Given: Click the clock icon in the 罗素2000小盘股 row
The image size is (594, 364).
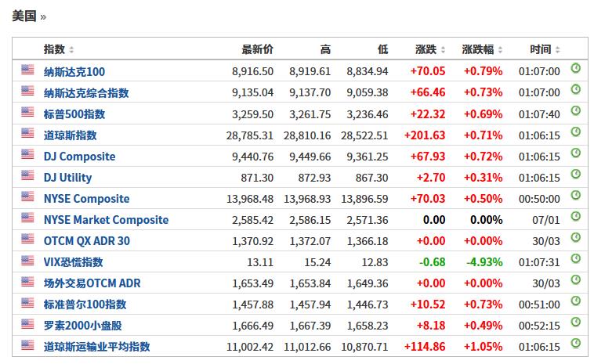Looking at the screenshot, I should [x=575, y=322].
